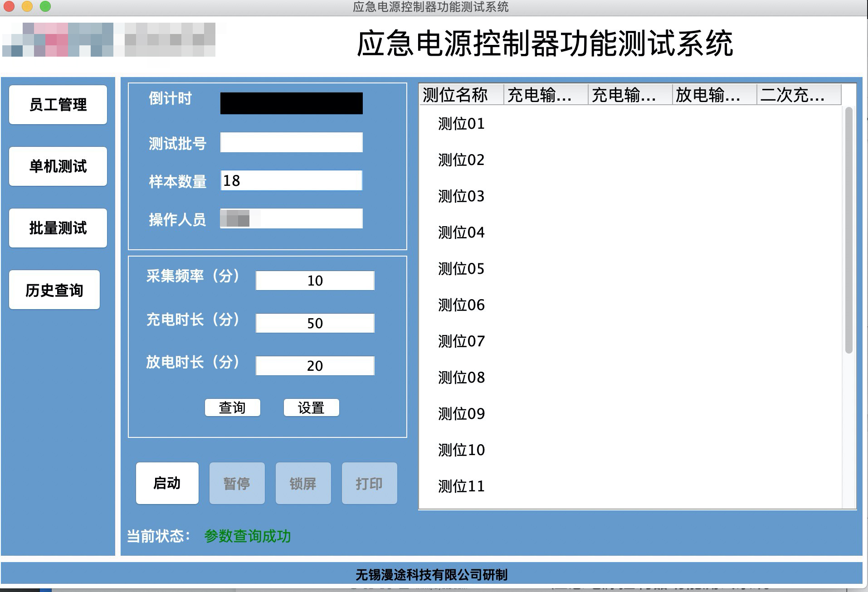This screenshot has height=592, width=868.
Task: Open 历史查询 records
Action: coord(54,290)
